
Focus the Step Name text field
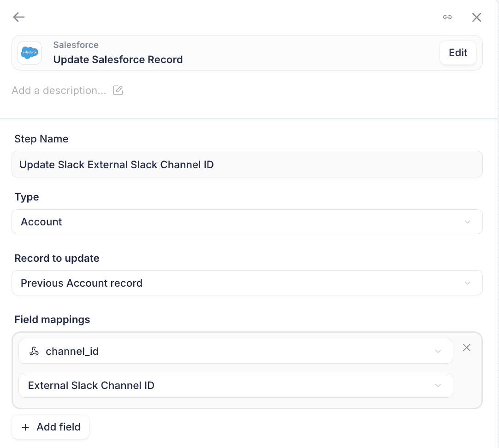[247, 164]
